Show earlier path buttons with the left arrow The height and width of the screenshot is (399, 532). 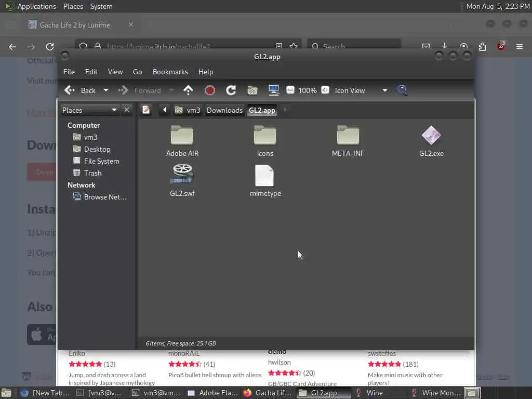point(165,110)
